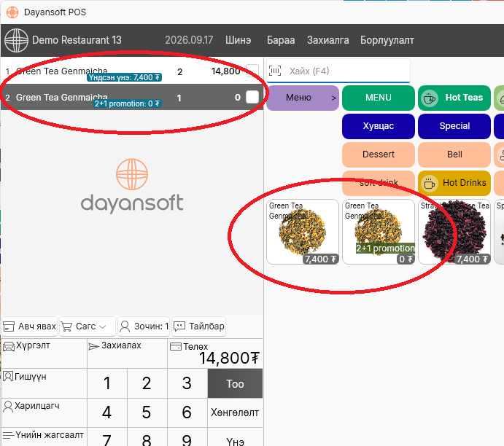Image resolution: width=504 pixels, height=446 pixels.
Task: Click the customer person icon Харилцагч
Action: point(8,406)
